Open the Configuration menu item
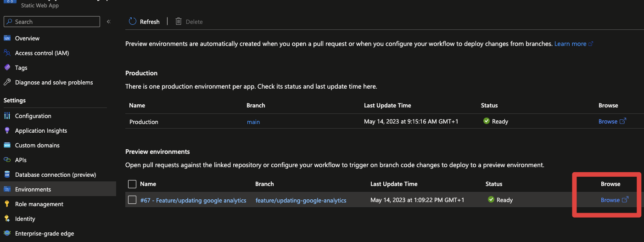 pyautogui.click(x=33, y=116)
